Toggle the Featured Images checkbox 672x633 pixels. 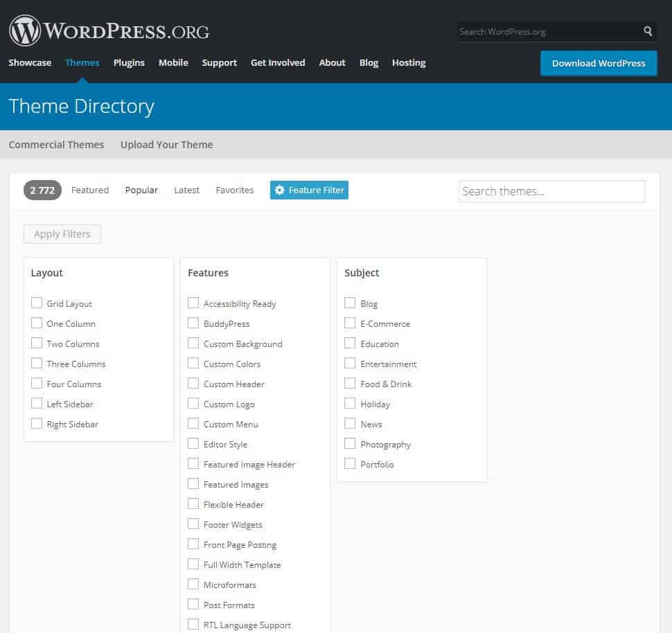tap(193, 484)
